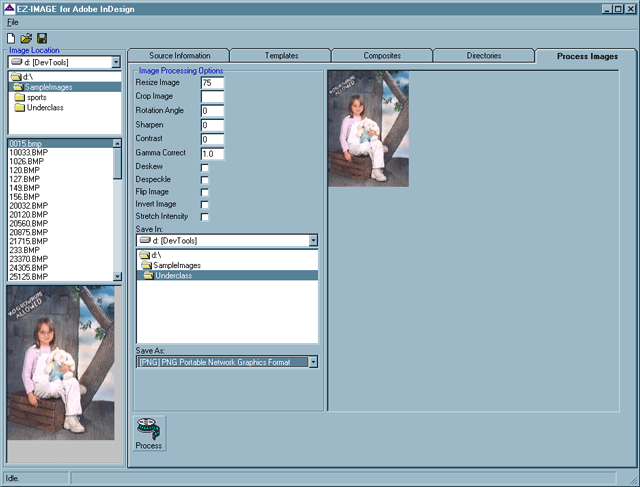Enable the Despeckle checkbox

[205, 180]
